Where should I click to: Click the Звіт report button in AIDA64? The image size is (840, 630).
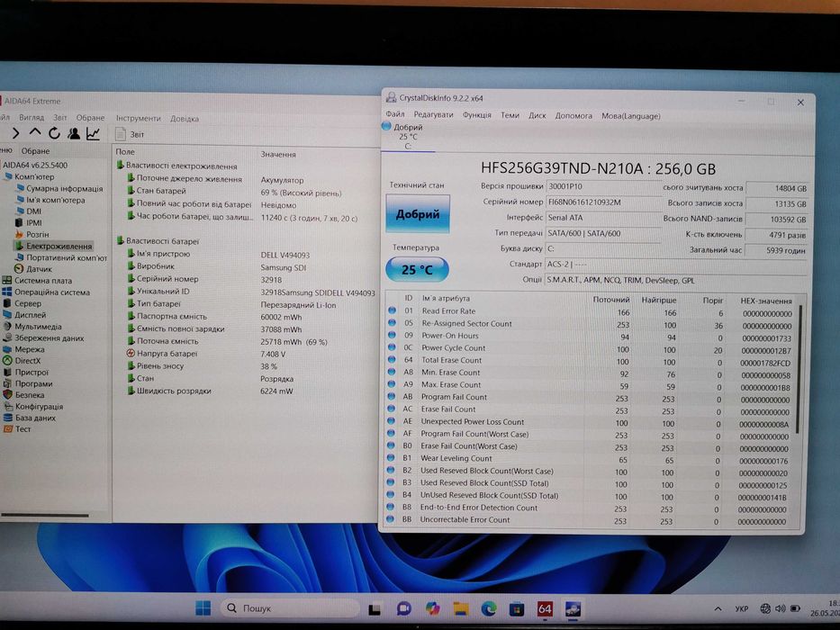131,134
